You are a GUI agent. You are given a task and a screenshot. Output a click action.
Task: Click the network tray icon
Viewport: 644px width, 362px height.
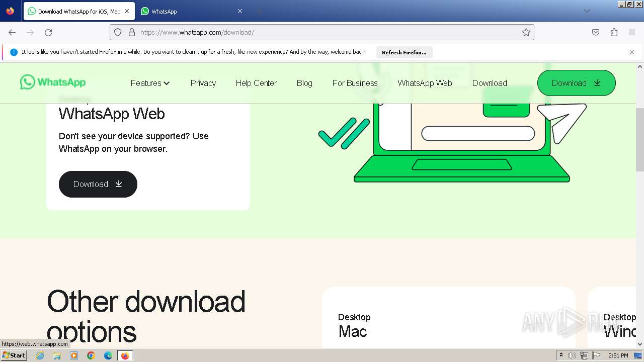tap(584, 355)
